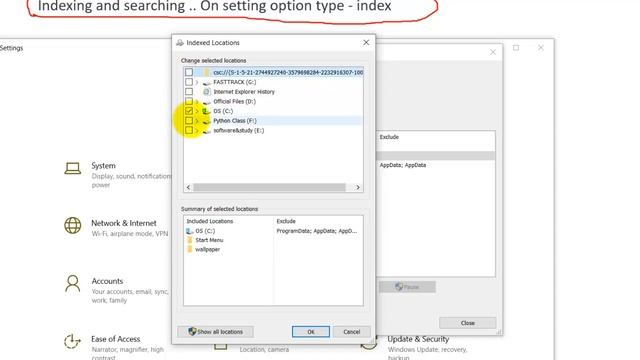Screen dimensions: 640x360
Task: Click AppData; AppData entry in Indexing Options
Action: (x=403, y=165)
